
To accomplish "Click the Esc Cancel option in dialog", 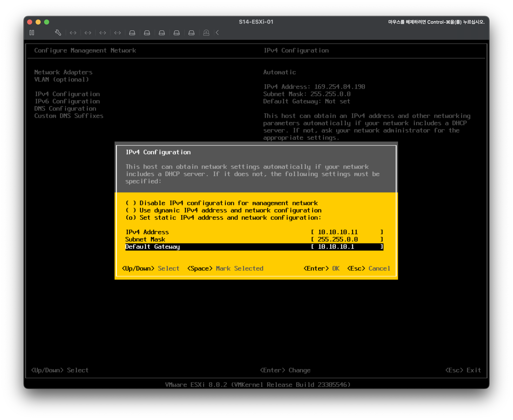I will click(x=368, y=268).
